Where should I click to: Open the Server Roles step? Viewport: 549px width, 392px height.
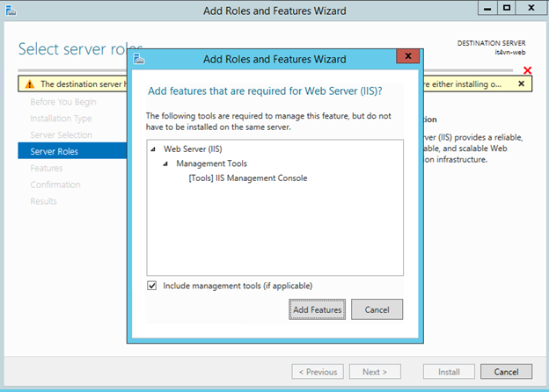[x=55, y=151]
